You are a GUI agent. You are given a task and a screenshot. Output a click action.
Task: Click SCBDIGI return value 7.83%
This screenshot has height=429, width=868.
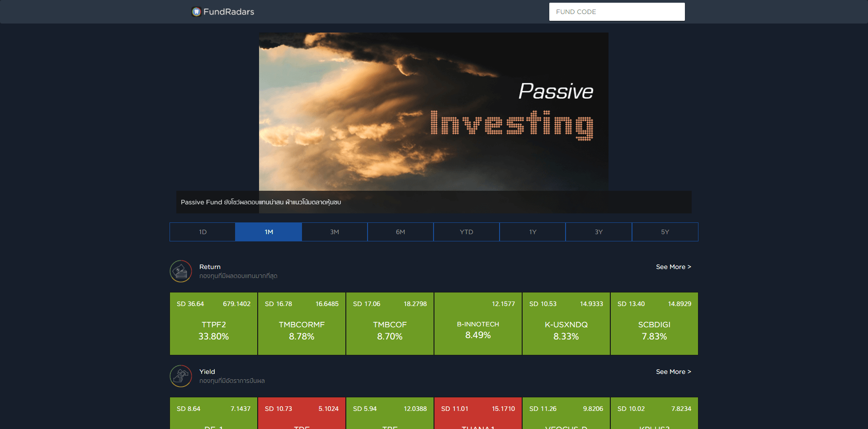654,336
